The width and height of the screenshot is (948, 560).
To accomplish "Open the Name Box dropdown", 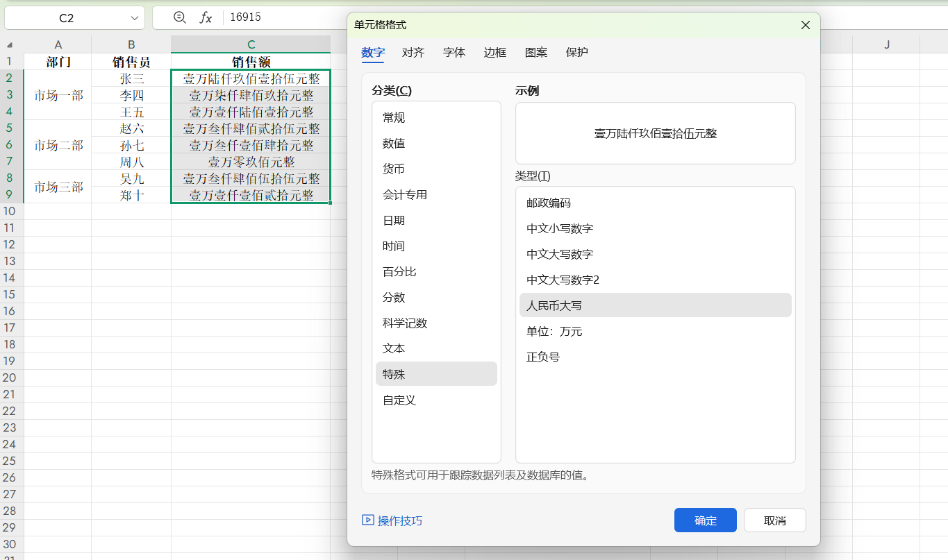I will click(135, 17).
